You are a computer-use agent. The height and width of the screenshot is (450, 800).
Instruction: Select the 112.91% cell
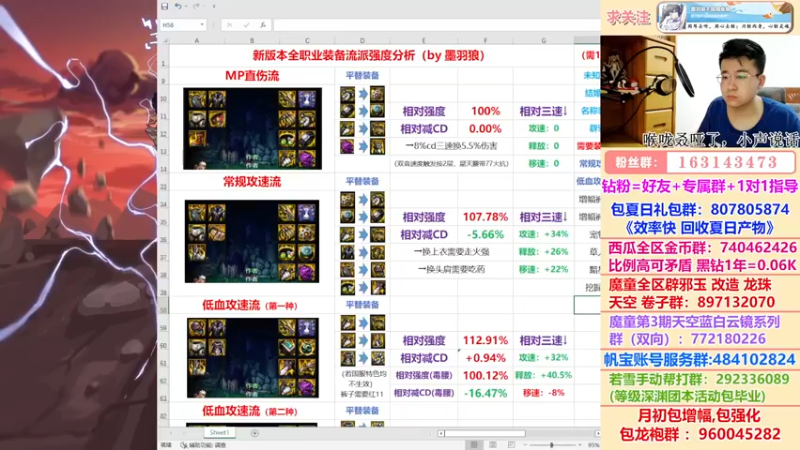485,340
